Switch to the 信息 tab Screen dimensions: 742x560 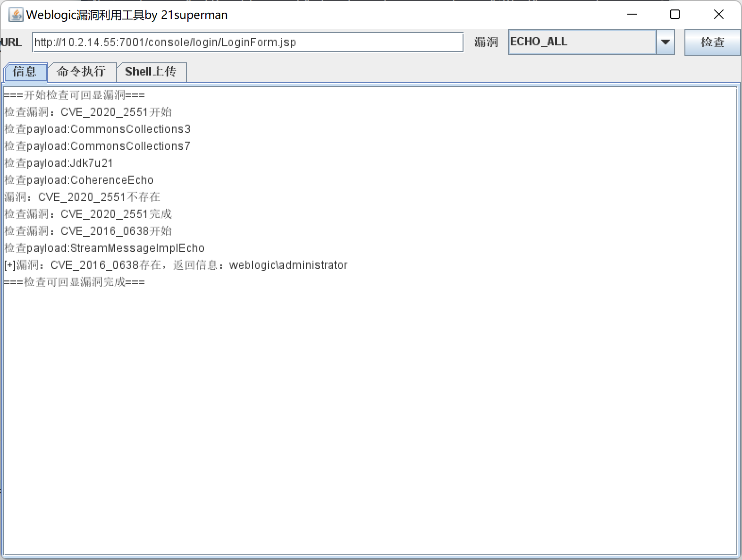click(25, 72)
